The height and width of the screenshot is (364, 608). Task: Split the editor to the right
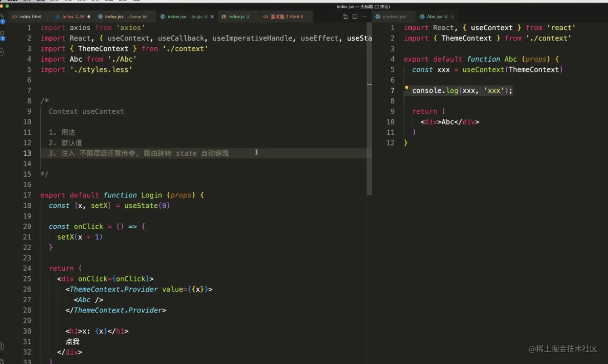pyautogui.click(x=355, y=17)
